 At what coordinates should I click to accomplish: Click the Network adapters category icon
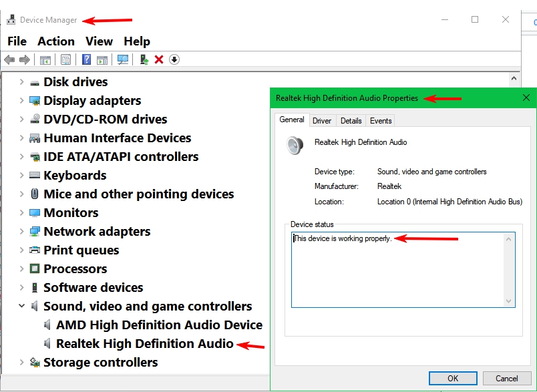click(35, 232)
